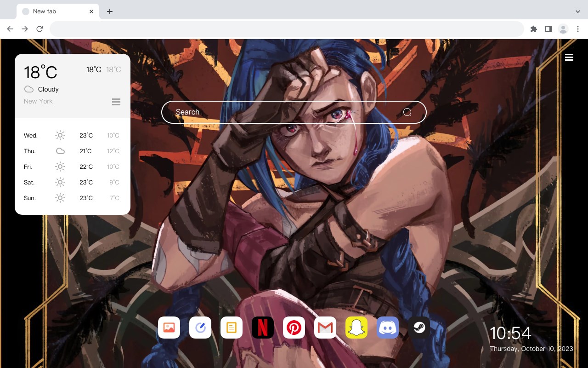Screen dimensions: 588x368
Task: Open the Steam shortcut
Action: click(x=419, y=328)
